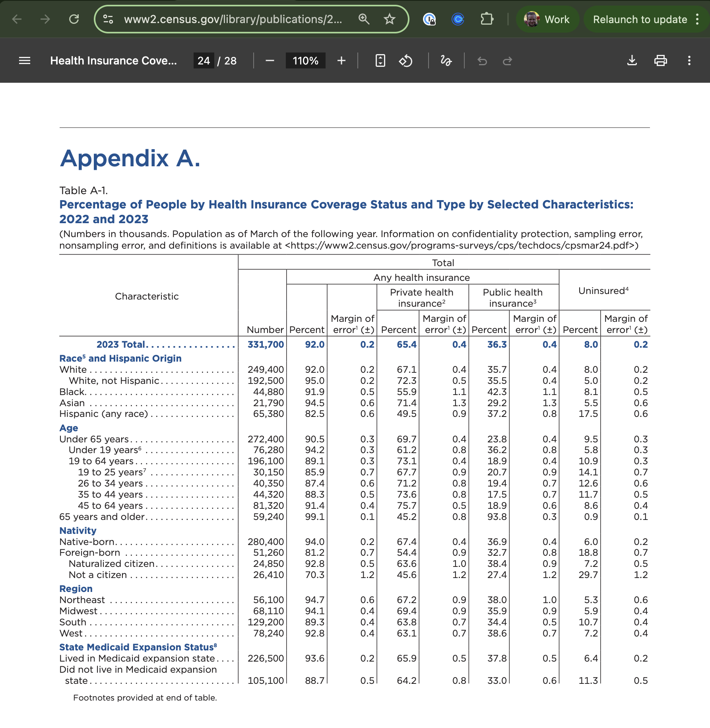Click the Not a citizen row label
The height and width of the screenshot is (728, 710).
(98, 575)
